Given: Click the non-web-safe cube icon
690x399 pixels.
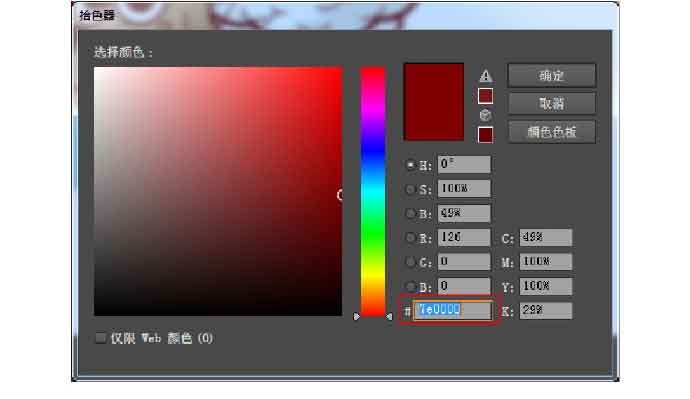Looking at the screenshot, I should click(485, 115).
